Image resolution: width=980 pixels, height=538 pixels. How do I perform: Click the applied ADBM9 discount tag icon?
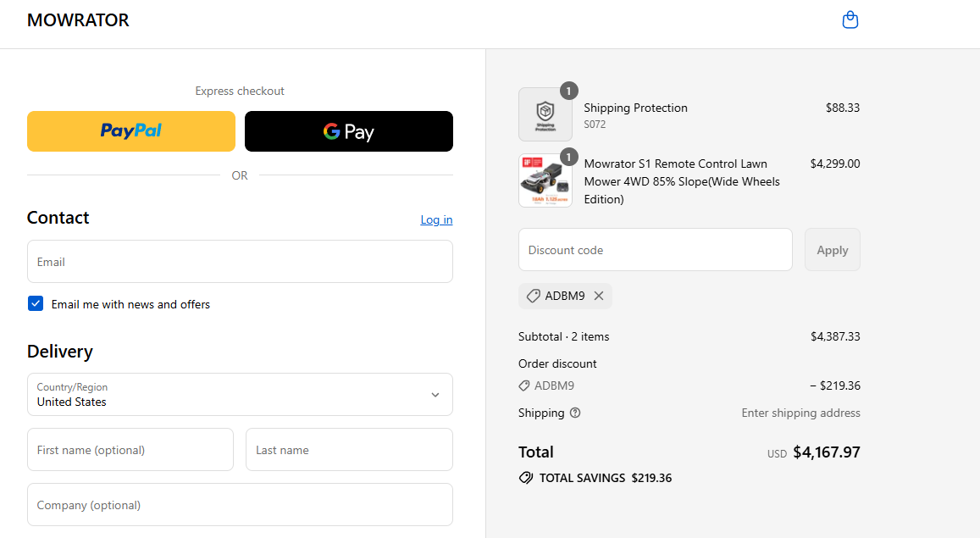click(533, 296)
